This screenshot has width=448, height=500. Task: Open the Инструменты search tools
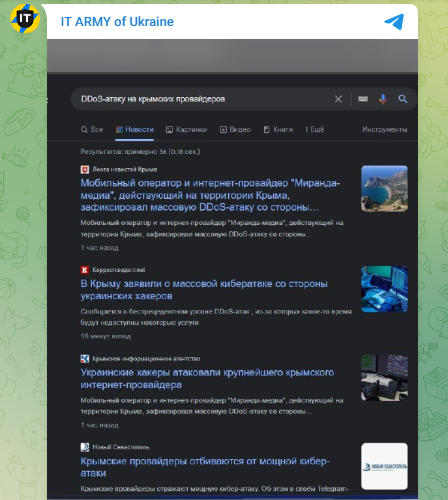point(385,130)
